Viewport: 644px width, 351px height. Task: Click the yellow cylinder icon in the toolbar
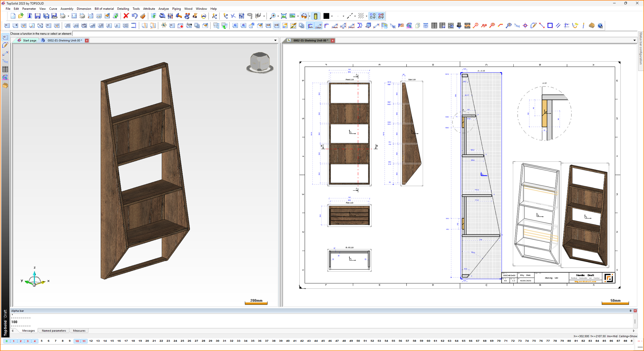pos(316,16)
